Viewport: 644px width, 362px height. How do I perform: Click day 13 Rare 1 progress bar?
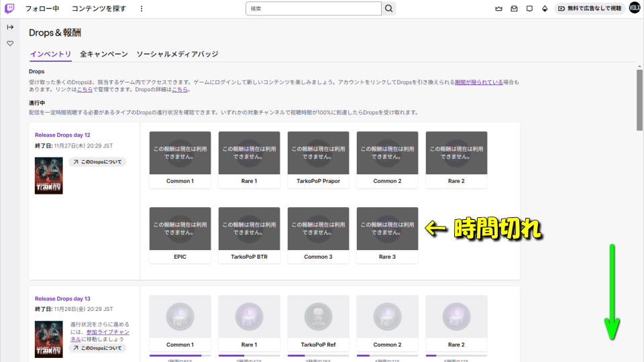coord(250,355)
